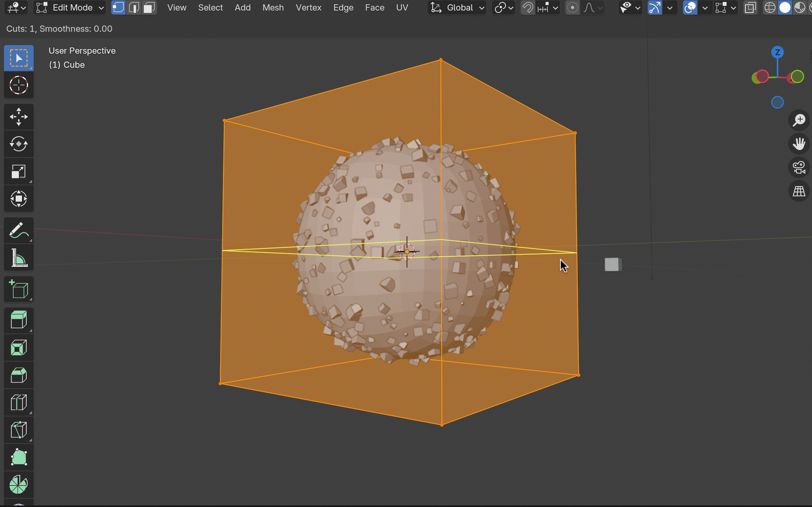
Task: Select the Rotate tool
Action: [18, 144]
